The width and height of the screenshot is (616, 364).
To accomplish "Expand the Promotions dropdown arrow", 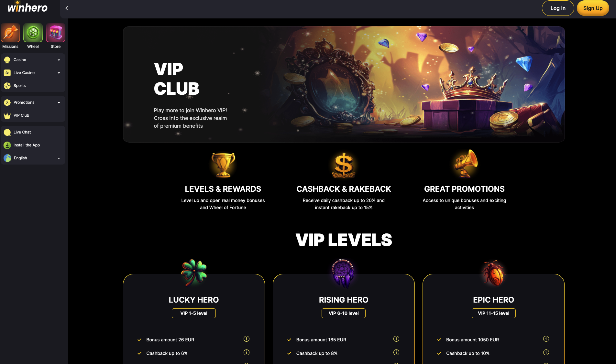I will coord(59,102).
